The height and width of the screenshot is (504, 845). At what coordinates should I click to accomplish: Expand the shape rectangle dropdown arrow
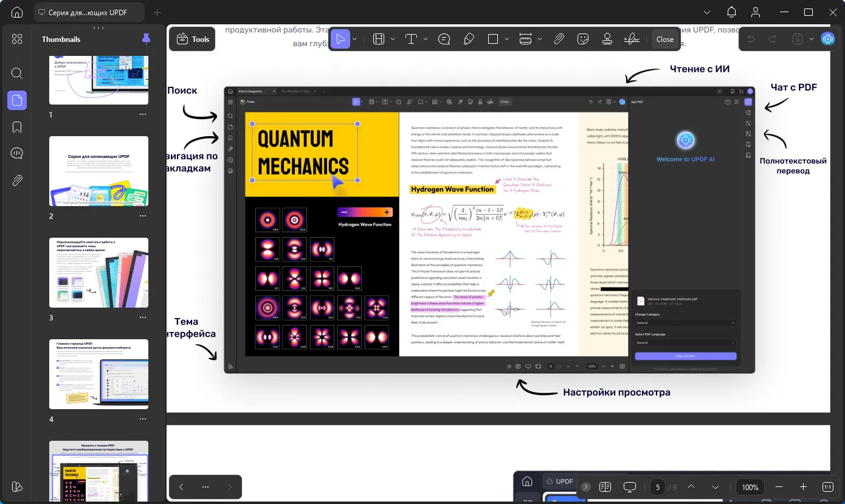click(508, 39)
